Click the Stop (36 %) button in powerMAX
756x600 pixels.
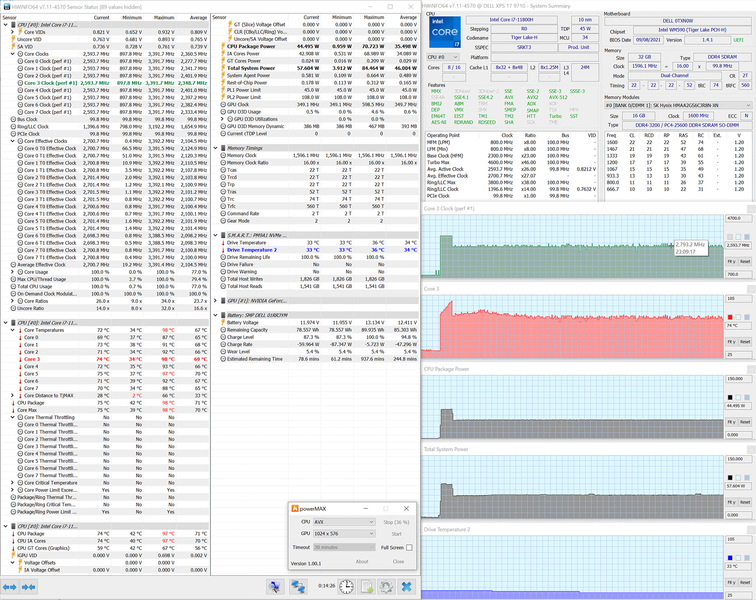(x=396, y=522)
